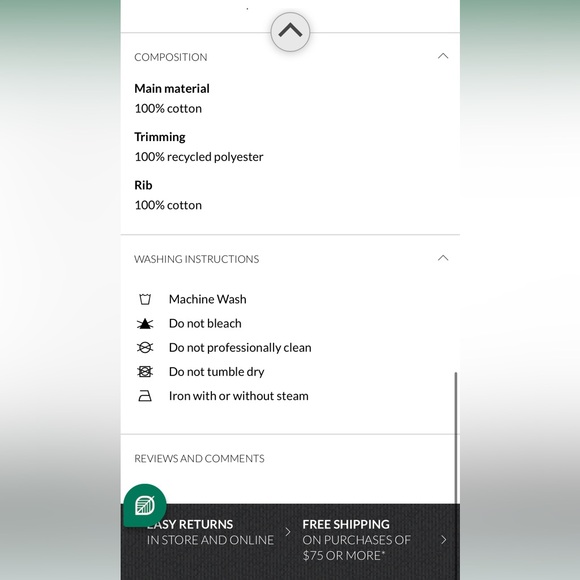Image resolution: width=580 pixels, height=580 pixels.
Task: Click the Machine Wash tub icon
Action: [145, 299]
